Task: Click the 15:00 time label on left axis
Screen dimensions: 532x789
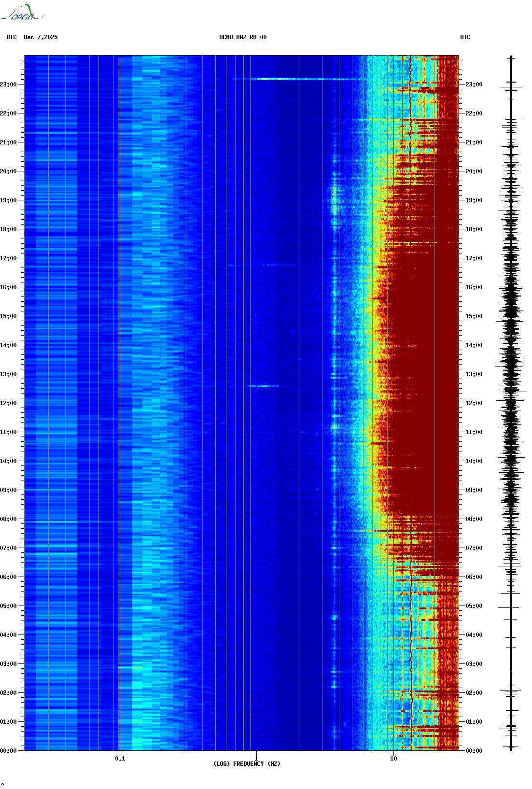Action: coord(9,316)
